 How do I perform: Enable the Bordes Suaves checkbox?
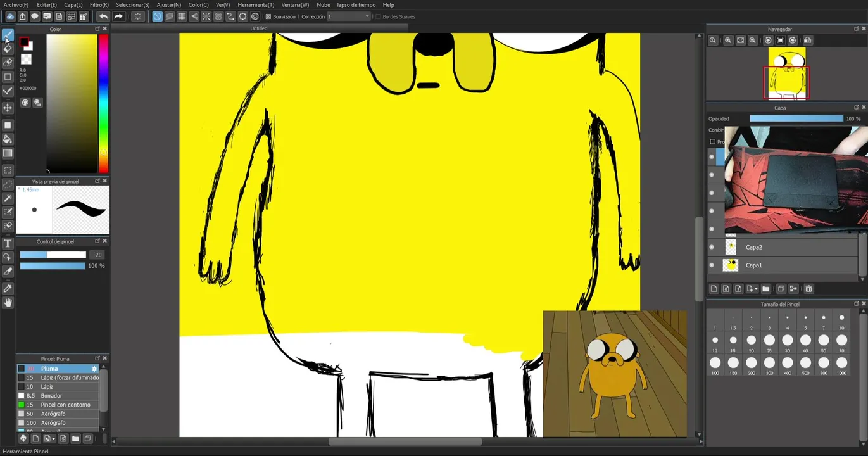pyautogui.click(x=378, y=16)
